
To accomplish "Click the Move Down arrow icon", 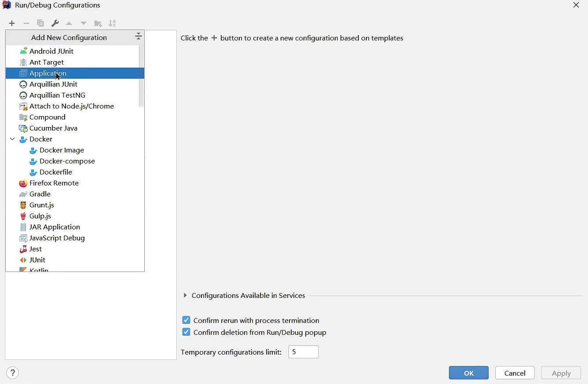I will (x=84, y=23).
